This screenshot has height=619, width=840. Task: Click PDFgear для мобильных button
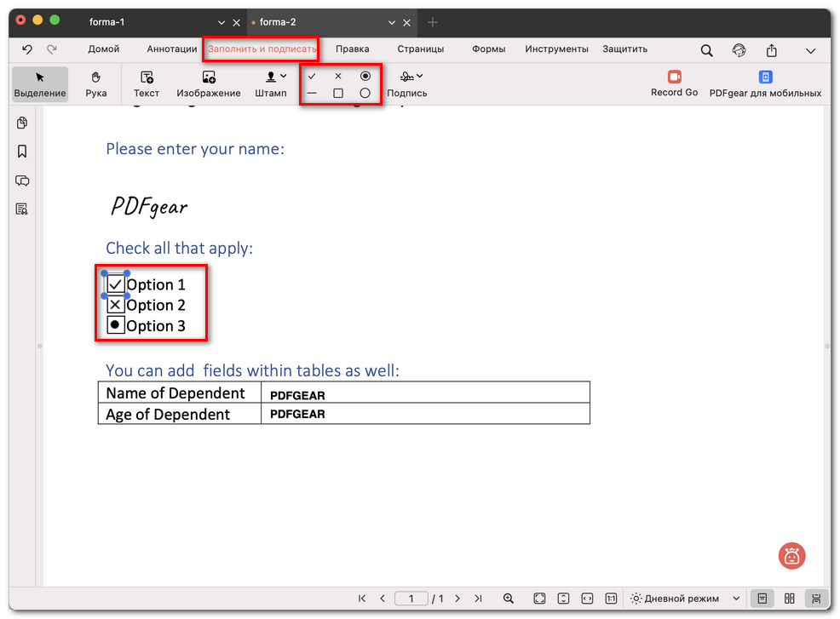[x=765, y=83]
